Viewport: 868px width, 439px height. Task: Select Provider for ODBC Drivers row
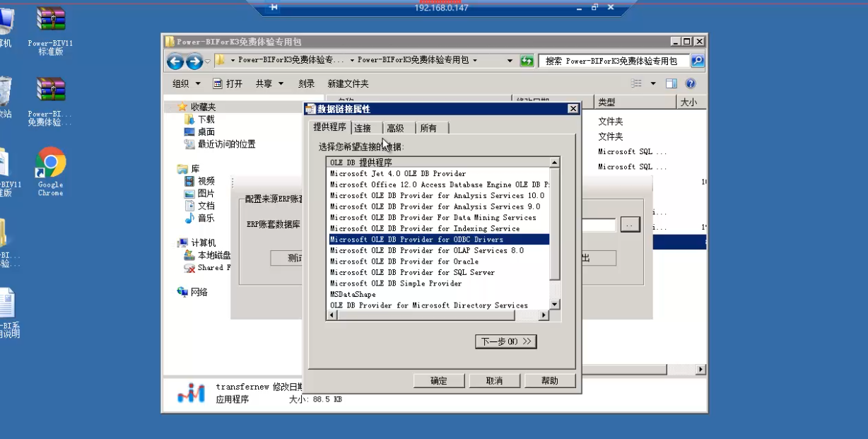tap(439, 240)
